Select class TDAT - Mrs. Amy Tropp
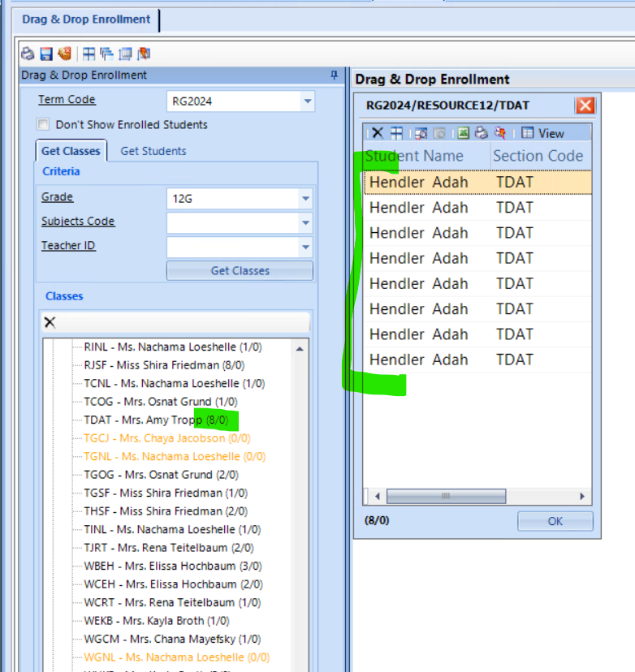Viewport: 635px width, 672px height. [156, 420]
